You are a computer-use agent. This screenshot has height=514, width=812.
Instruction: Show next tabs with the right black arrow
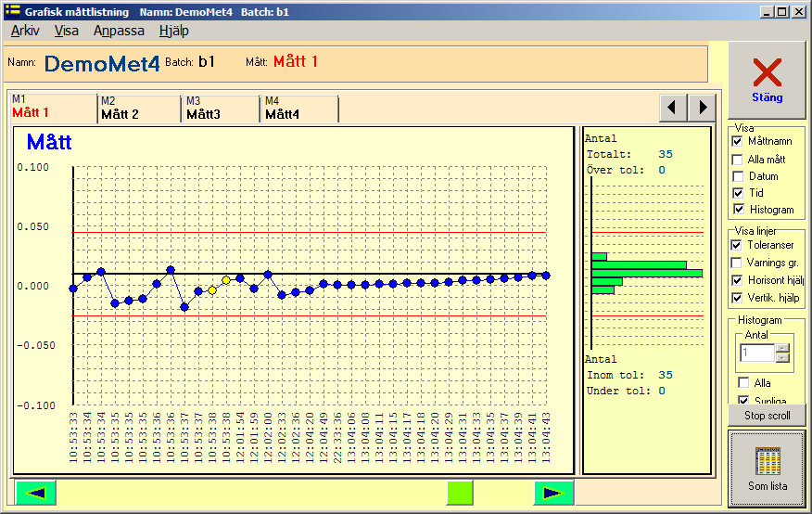click(702, 108)
